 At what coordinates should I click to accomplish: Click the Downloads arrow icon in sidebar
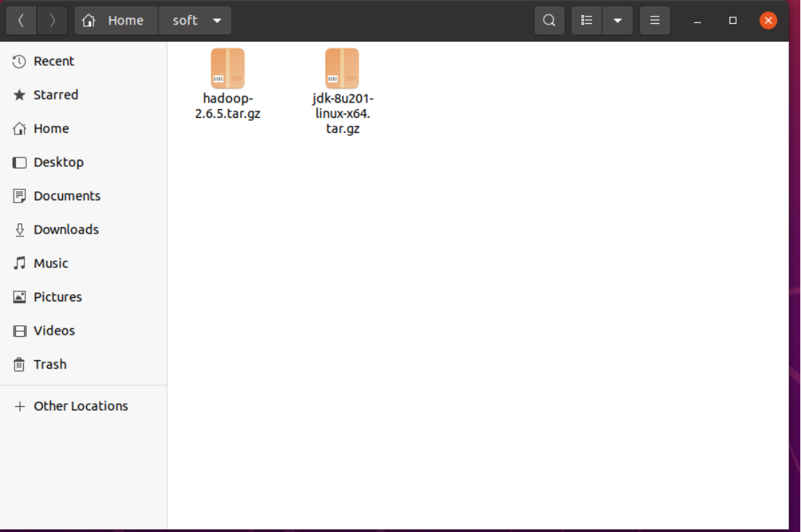[x=20, y=230]
